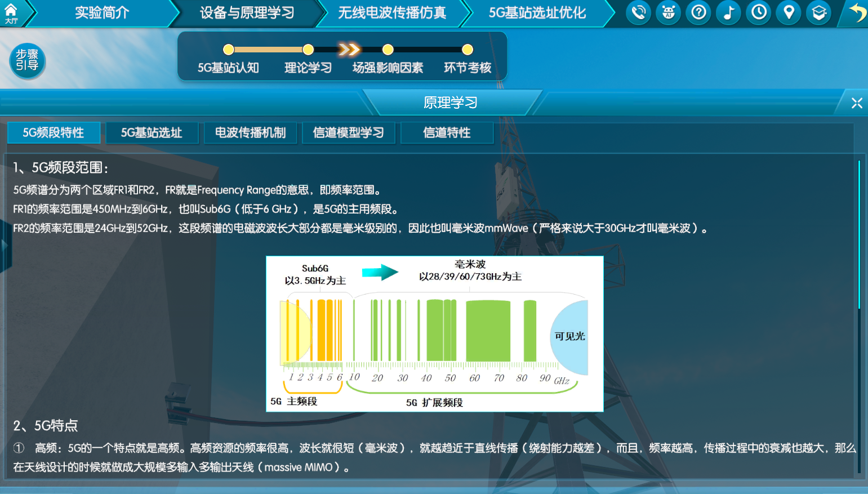This screenshot has height=494, width=868.
Task: Close the 原理学习 panel
Action: [857, 103]
